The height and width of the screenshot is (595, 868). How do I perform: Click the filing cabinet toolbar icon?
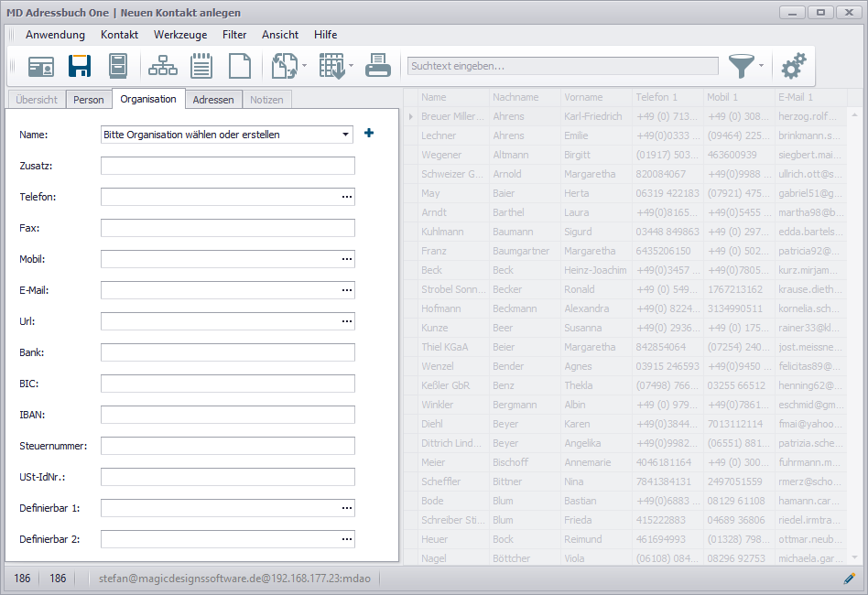(117, 66)
